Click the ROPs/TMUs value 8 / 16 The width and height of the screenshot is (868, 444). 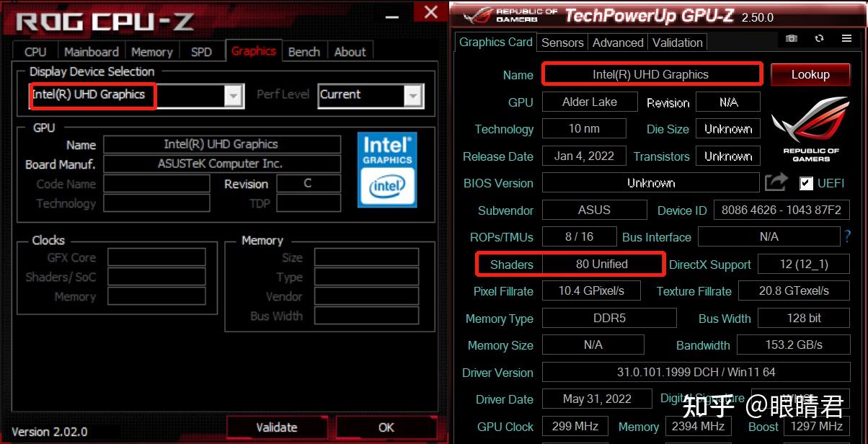[579, 236]
